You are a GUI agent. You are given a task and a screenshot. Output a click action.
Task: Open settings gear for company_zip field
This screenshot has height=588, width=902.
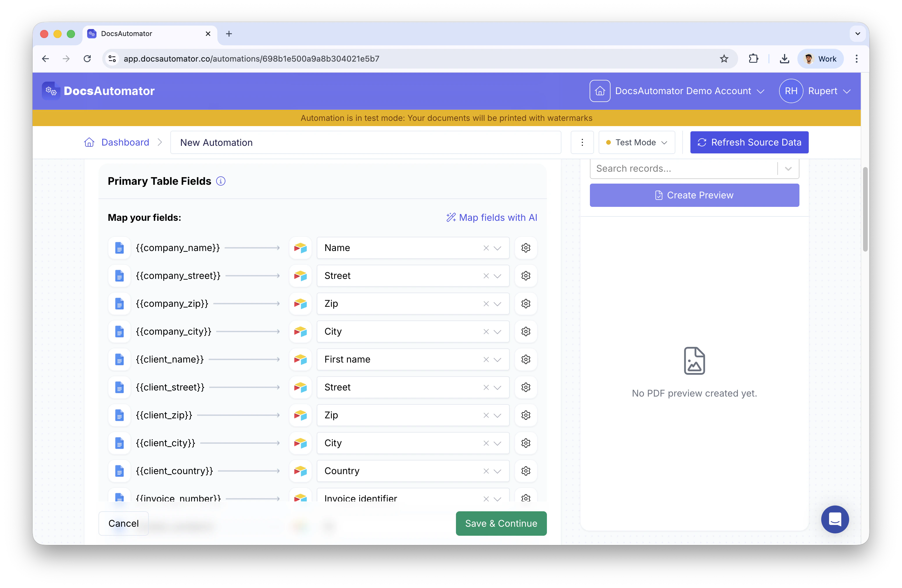tap(526, 304)
